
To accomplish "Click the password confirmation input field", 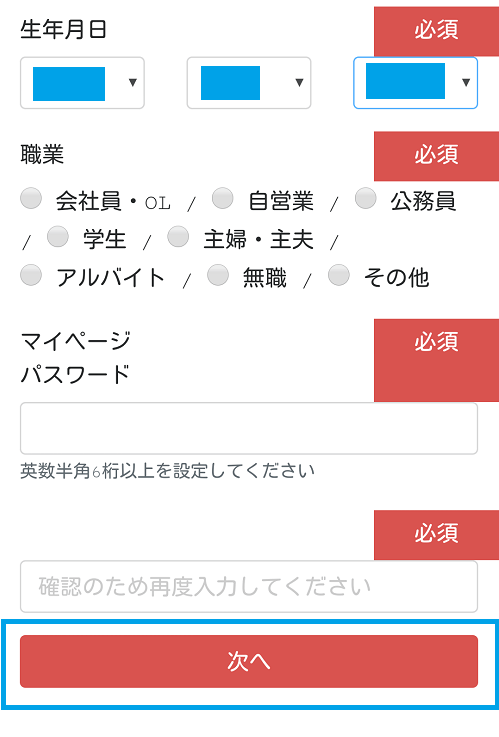I will [249, 587].
